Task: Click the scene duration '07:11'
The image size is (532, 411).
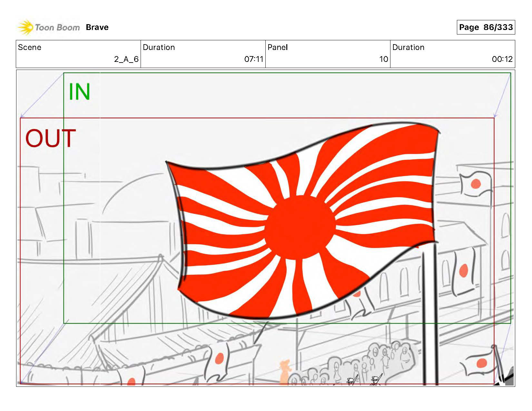Action: coord(254,59)
